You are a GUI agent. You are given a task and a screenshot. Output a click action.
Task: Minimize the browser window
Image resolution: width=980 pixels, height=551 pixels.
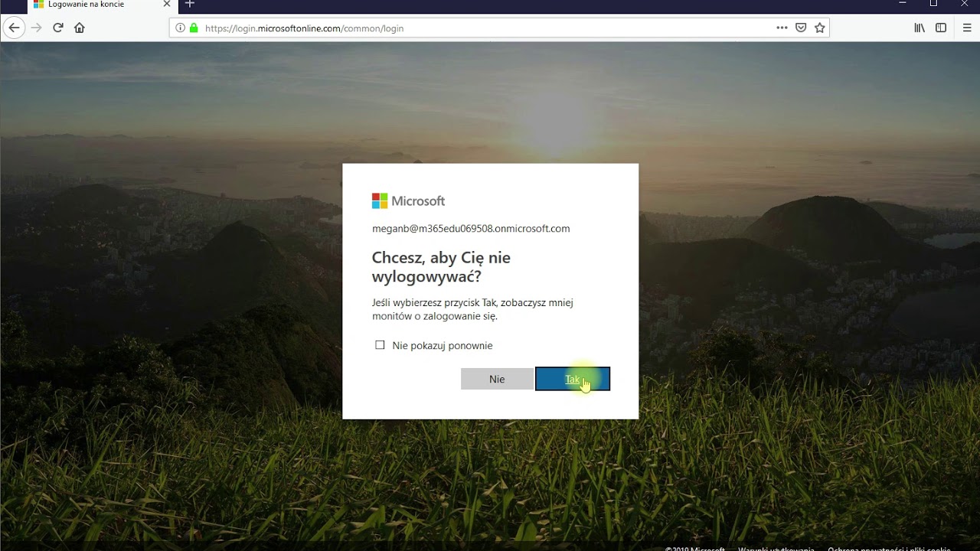[x=902, y=4]
